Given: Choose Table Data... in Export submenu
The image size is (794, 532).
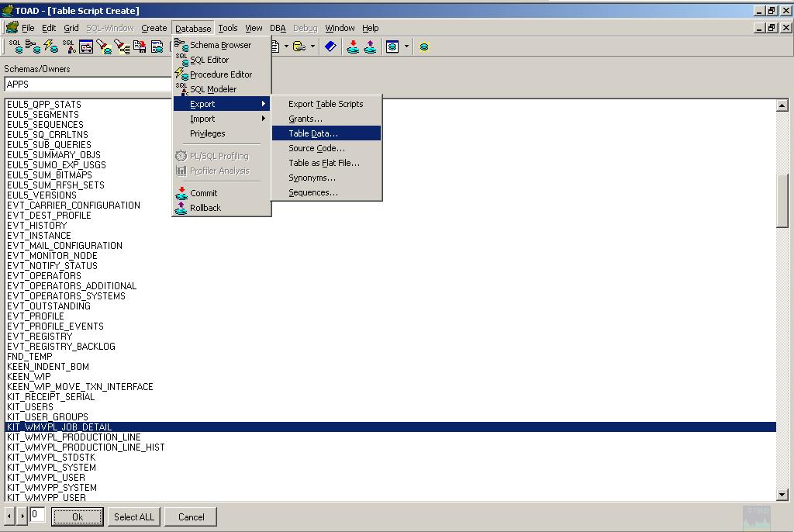Looking at the screenshot, I should tap(326, 133).
